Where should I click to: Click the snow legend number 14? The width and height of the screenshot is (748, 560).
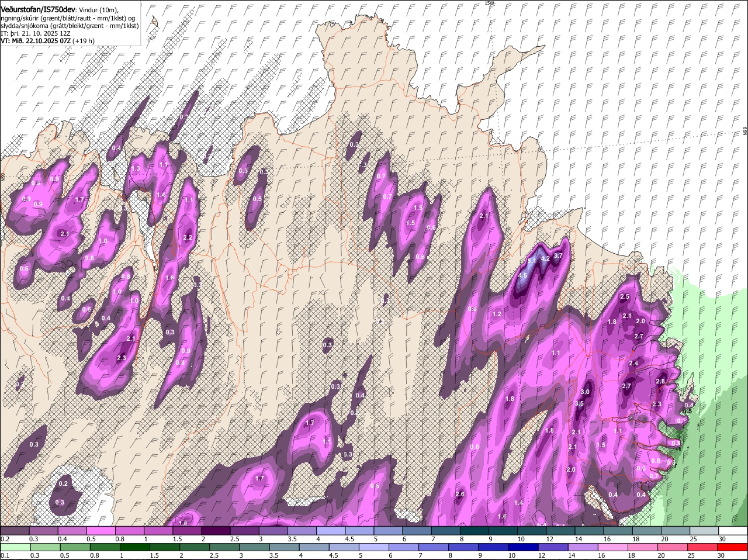pyautogui.click(x=579, y=539)
